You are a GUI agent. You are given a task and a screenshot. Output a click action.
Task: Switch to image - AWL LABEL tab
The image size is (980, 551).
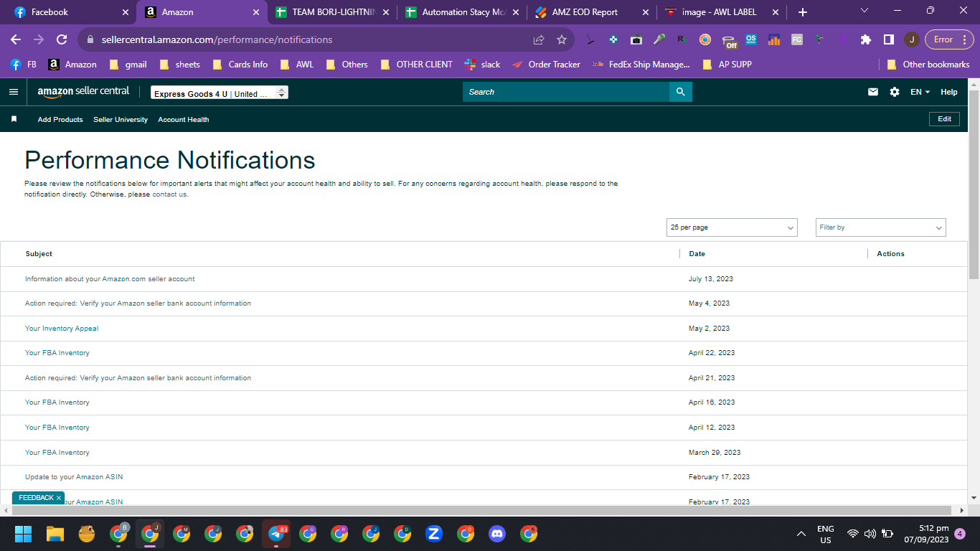pos(722,12)
